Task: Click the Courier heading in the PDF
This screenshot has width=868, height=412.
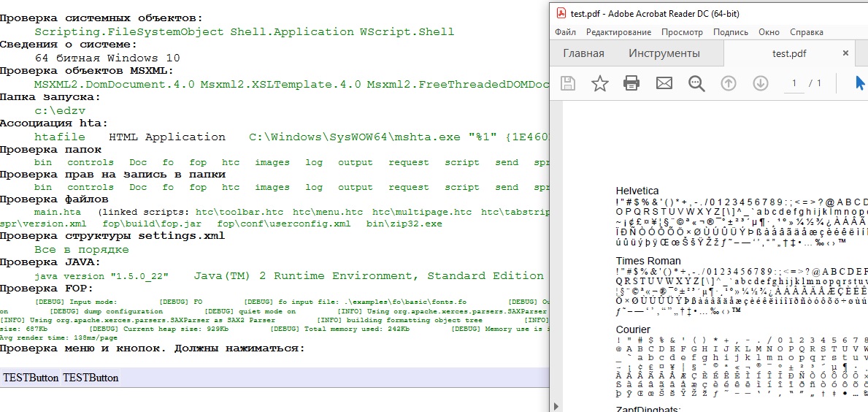Action: click(x=633, y=329)
